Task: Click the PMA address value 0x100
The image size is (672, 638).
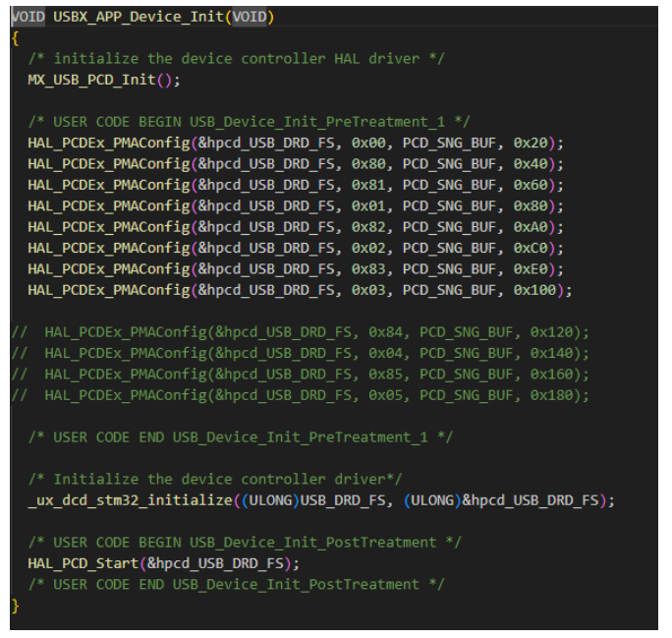Action: (x=534, y=290)
